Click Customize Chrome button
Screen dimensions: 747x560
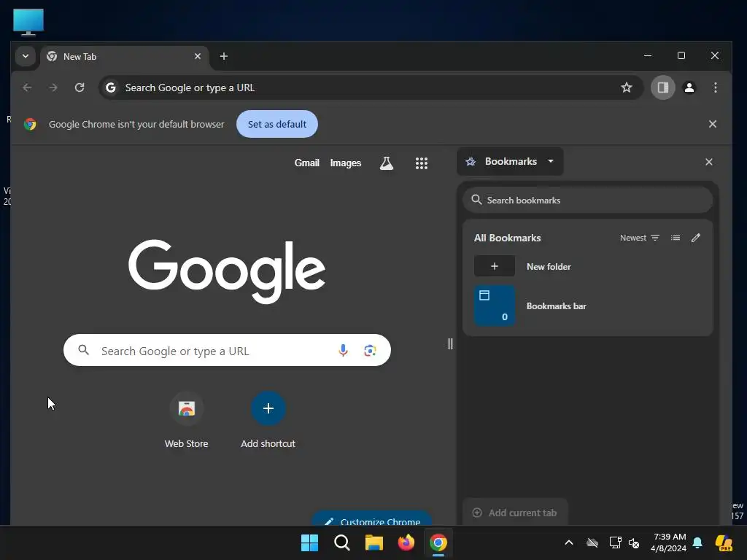371,520
